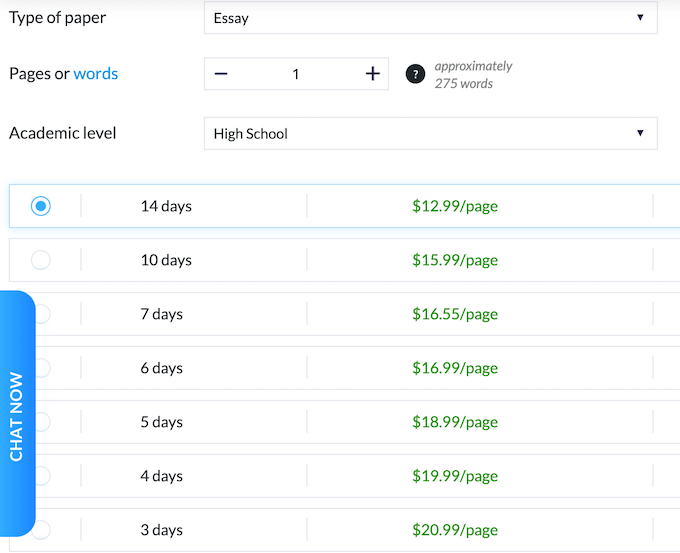
Task: Click the $18.99/page price
Action: click(455, 422)
